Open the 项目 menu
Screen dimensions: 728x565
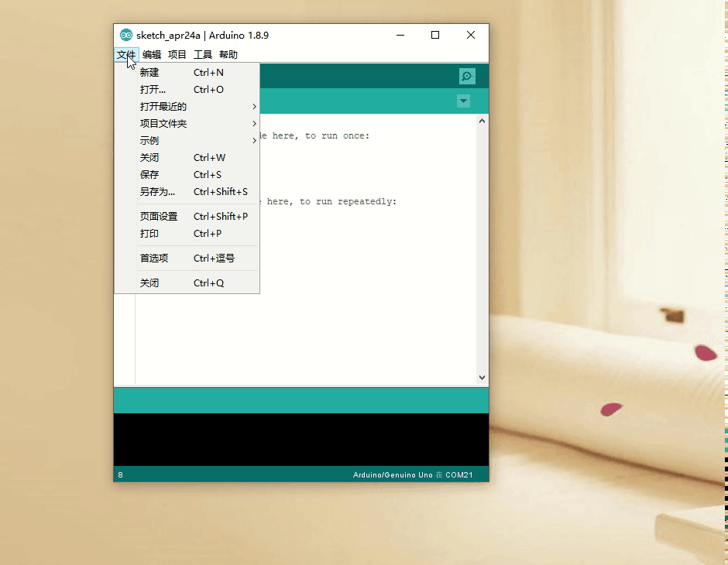177,55
